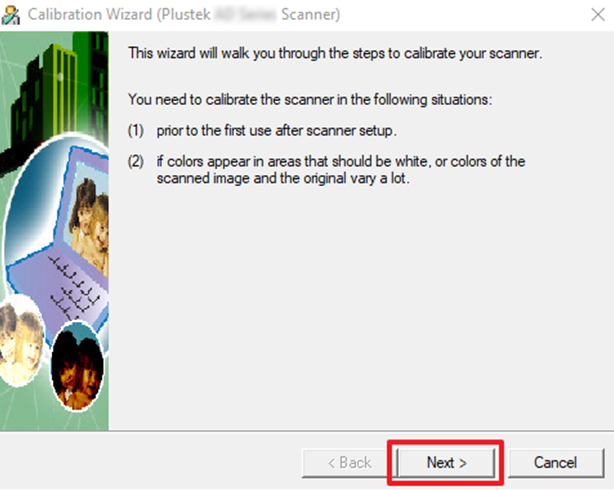Image resolution: width=614 pixels, height=490 pixels.
Task: Click the Calibration Wizard title bar icon
Action: [11, 15]
